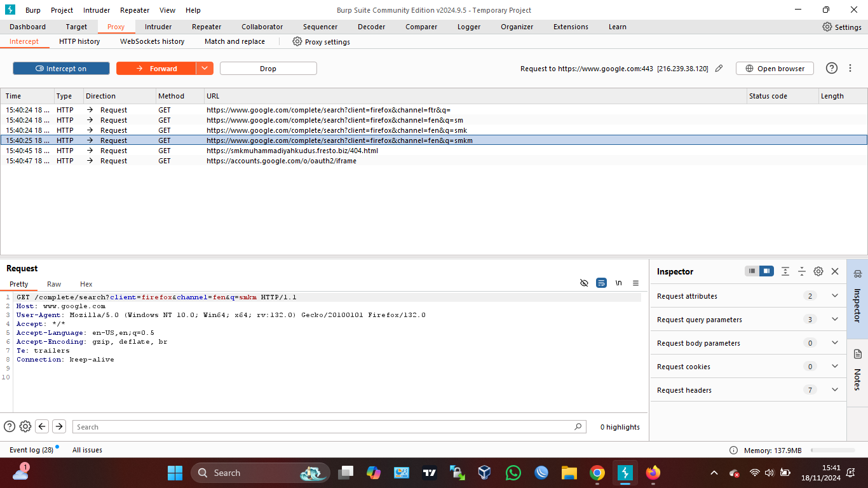
Task: Switch Inspector to left-docked layout
Action: point(752,271)
